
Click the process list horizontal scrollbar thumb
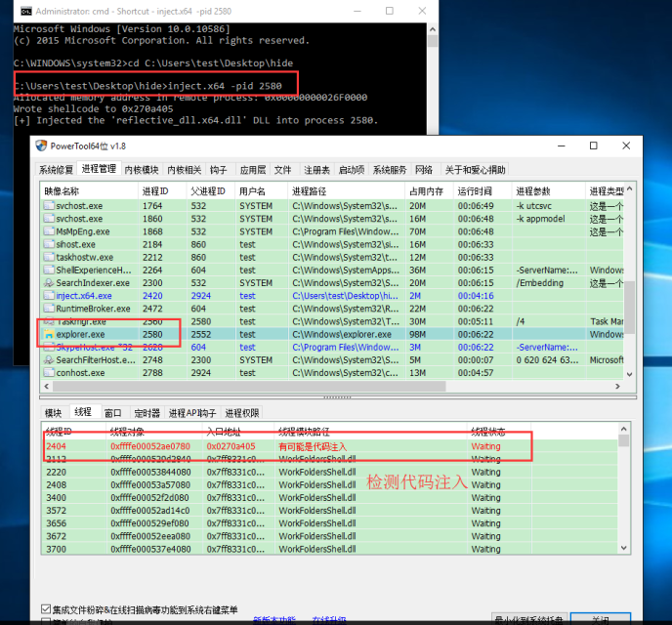pyautogui.click(x=249, y=386)
